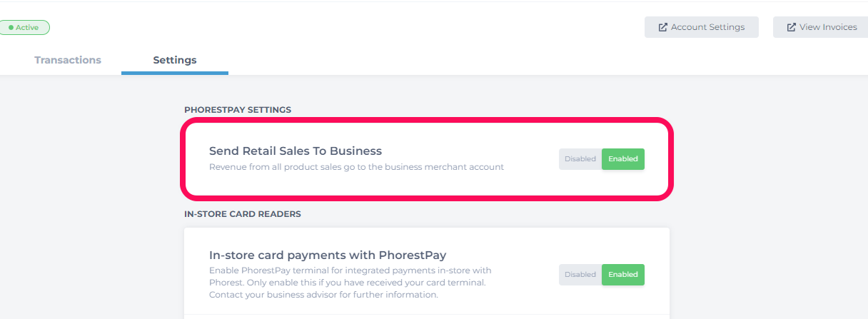Select the Settings tab

[x=175, y=60]
